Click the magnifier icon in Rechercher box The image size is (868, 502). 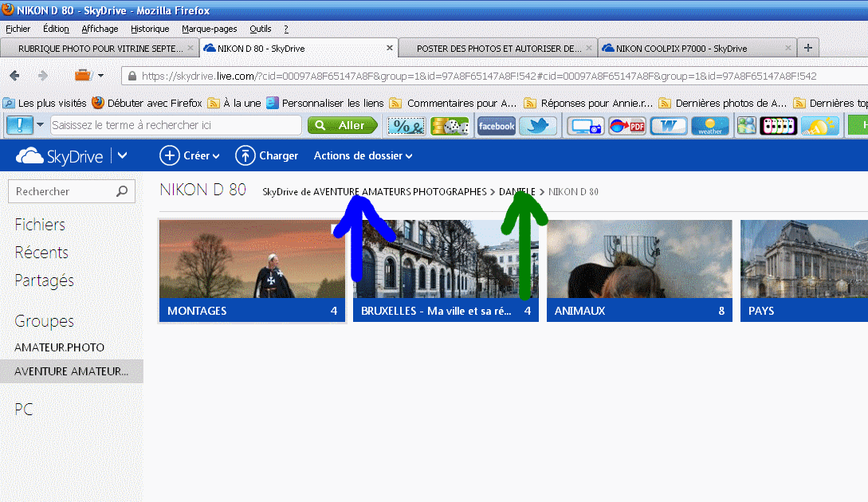pyautogui.click(x=122, y=191)
